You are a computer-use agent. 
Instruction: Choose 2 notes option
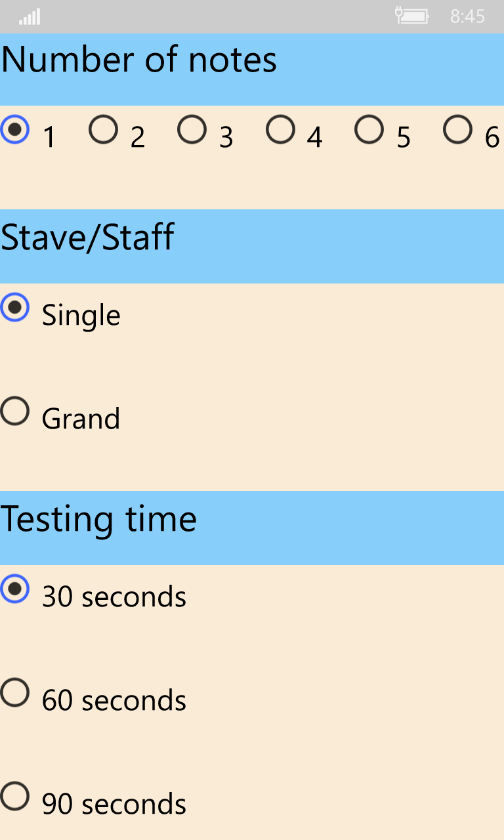103,129
